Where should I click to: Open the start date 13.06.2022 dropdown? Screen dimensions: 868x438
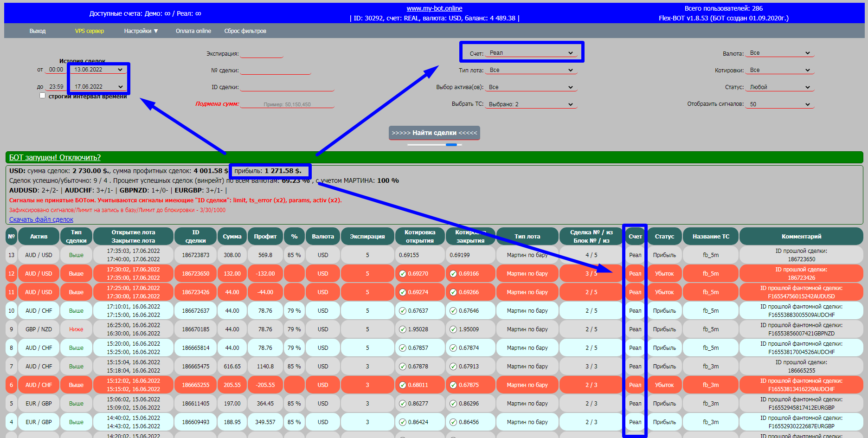[98, 70]
